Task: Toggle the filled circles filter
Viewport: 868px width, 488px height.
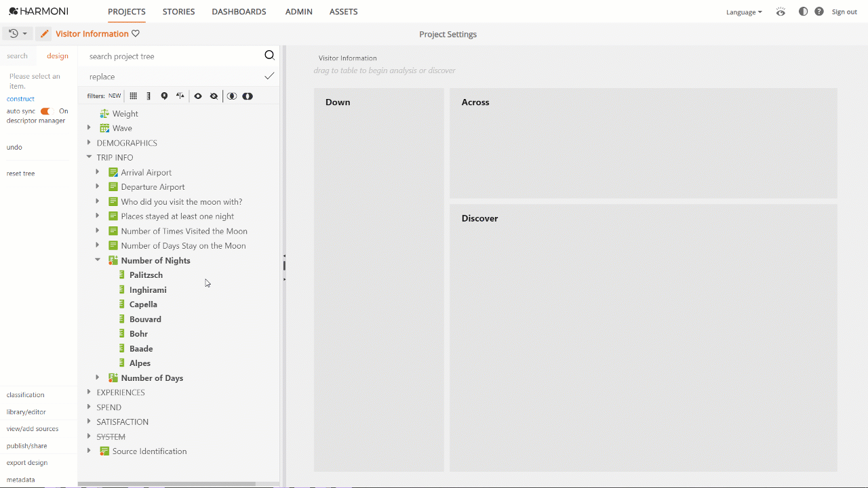Action: click(248, 96)
